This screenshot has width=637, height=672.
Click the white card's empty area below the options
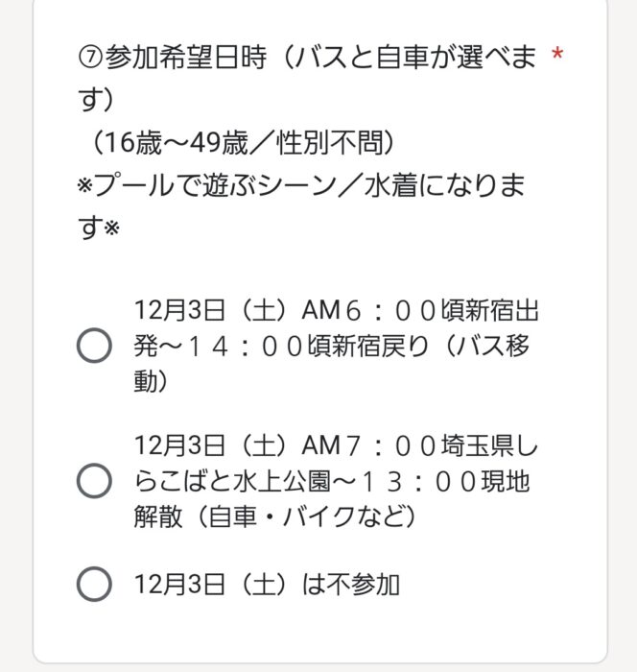(320, 630)
